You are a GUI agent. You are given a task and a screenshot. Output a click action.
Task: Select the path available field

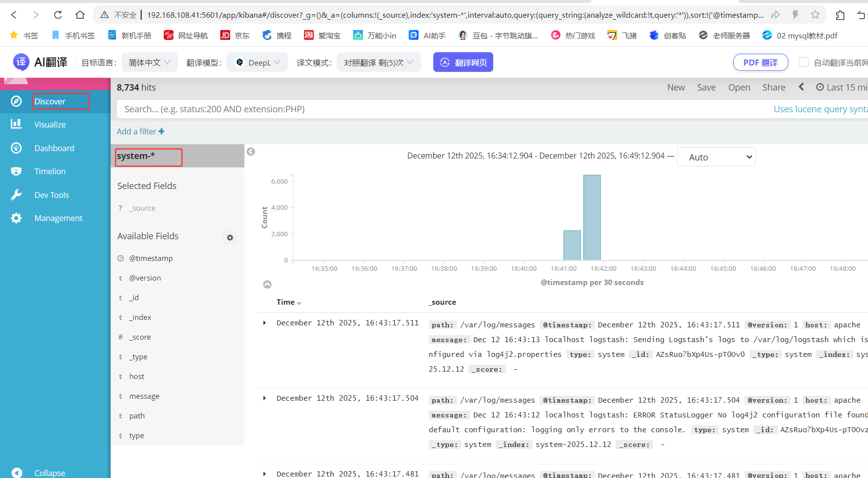pyautogui.click(x=137, y=416)
